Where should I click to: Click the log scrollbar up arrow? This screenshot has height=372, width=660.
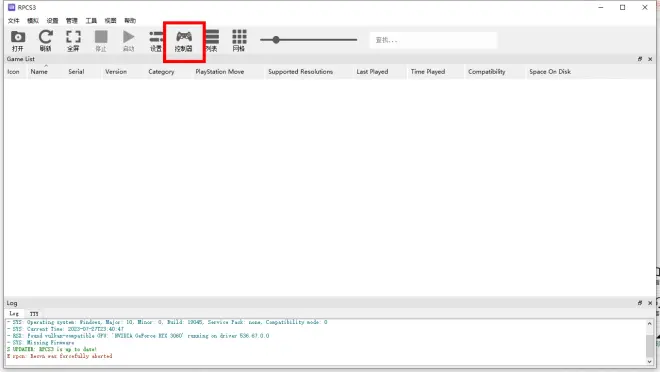tap(649, 324)
